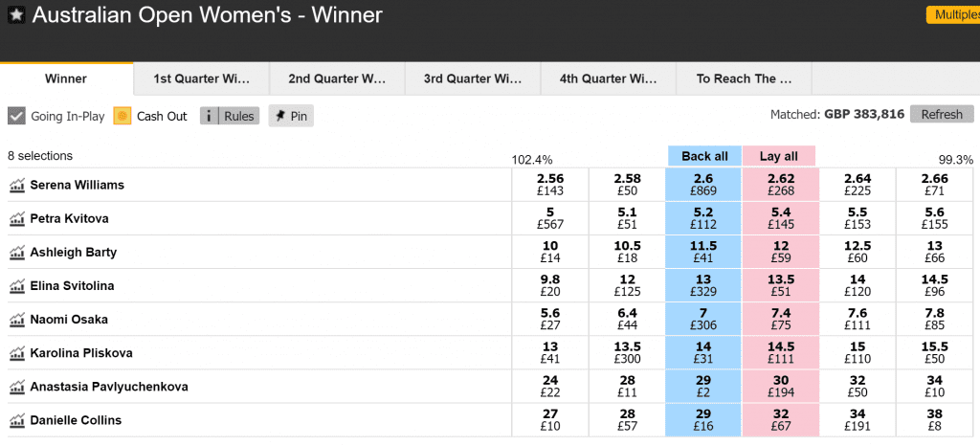Click the favourite star icon beside market title
Screen dimensions: 980x446
point(17,15)
